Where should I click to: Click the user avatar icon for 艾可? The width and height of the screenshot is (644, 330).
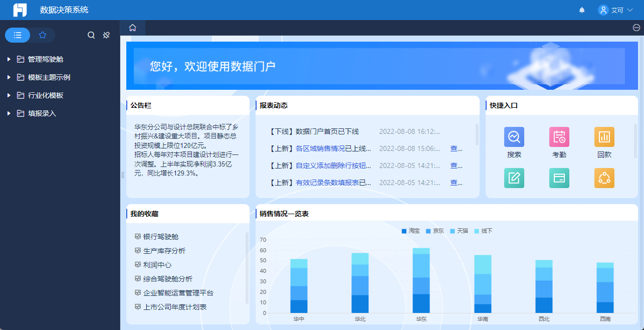click(603, 10)
